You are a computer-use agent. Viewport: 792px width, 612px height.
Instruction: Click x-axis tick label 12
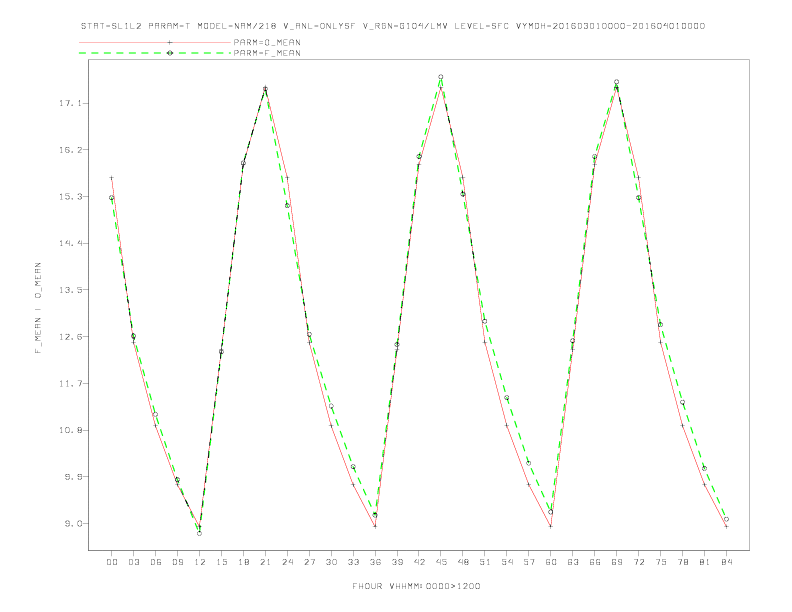(200, 562)
